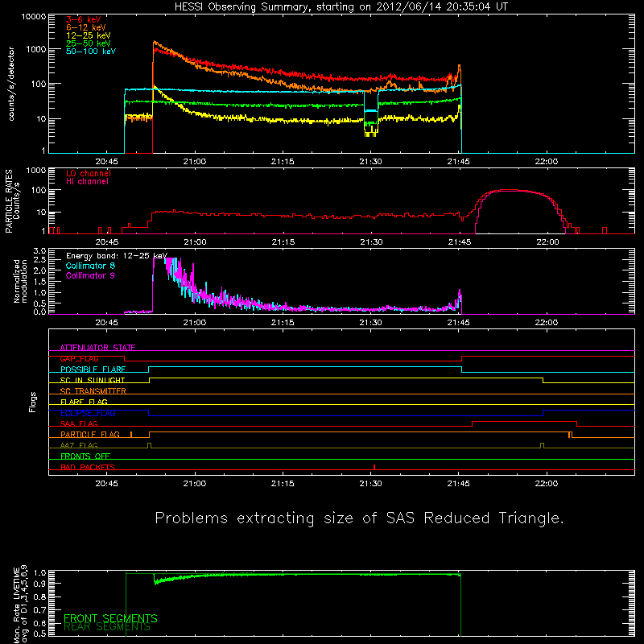Click the Energy band: 12-25 keV label
Image resolution: width=644 pixels, height=644 pixels.
coord(117,256)
